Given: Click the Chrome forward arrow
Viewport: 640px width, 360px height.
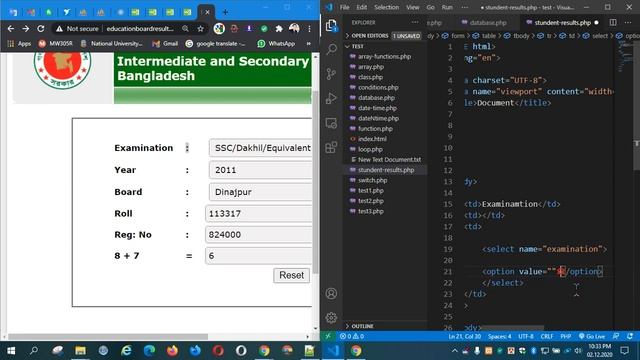Looking at the screenshot, I should [26, 29].
